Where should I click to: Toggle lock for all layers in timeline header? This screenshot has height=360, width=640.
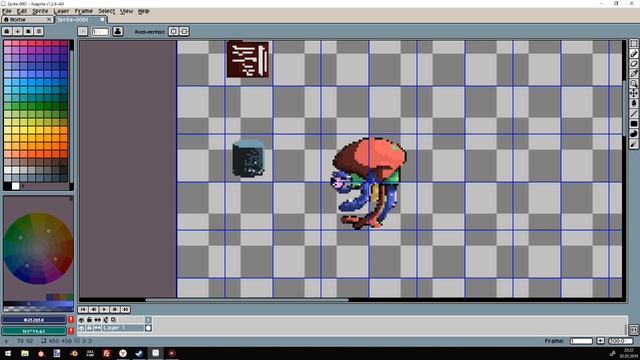[x=89, y=320]
